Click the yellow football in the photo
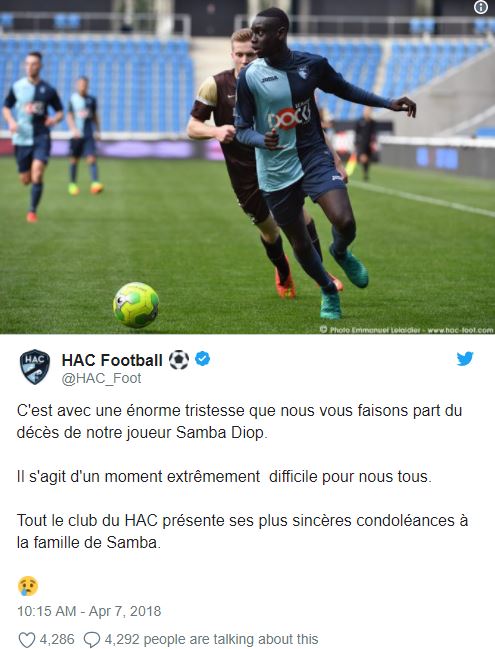The width and height of the screenshot is (495, 649). pyautogui.click(x=136, y=305)
